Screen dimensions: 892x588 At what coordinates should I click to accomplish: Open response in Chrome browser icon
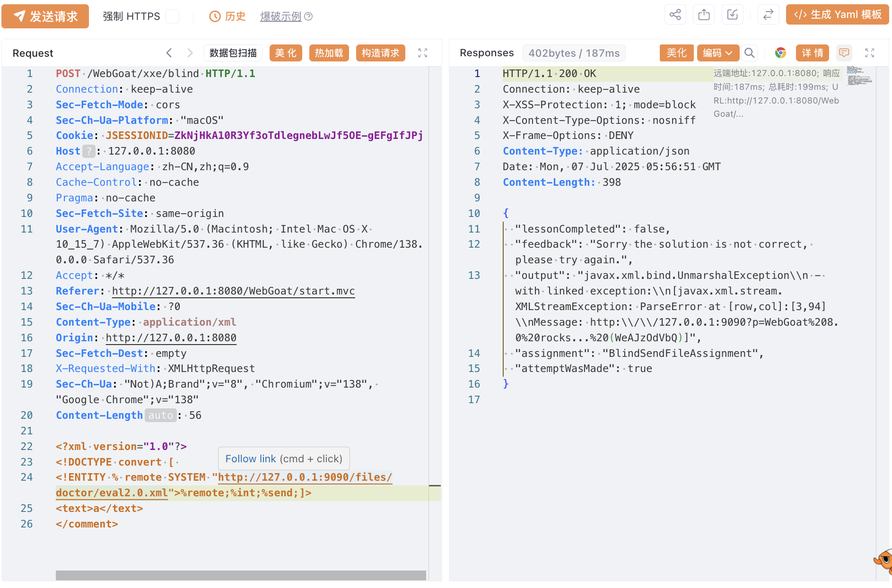(781, 53)
